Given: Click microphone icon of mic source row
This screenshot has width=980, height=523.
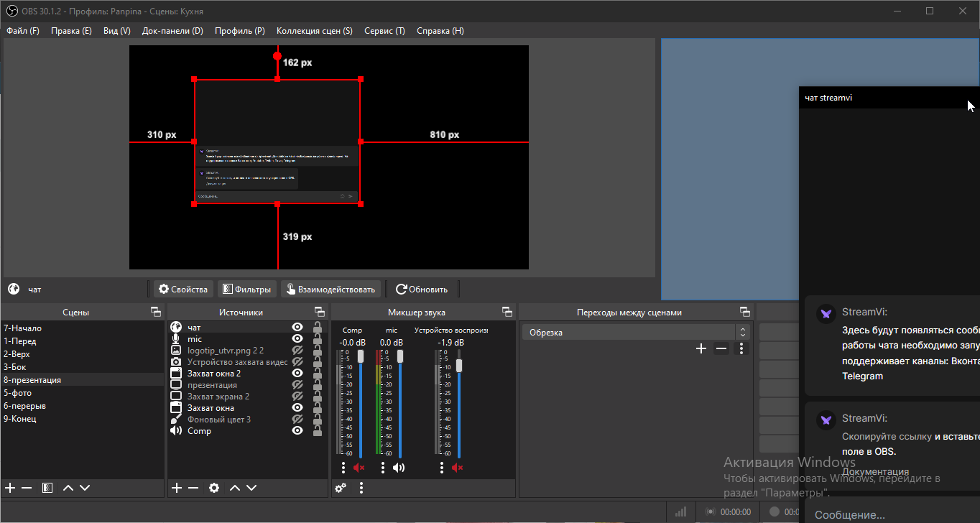Looking at the screenshot, I should coord(176,339).
